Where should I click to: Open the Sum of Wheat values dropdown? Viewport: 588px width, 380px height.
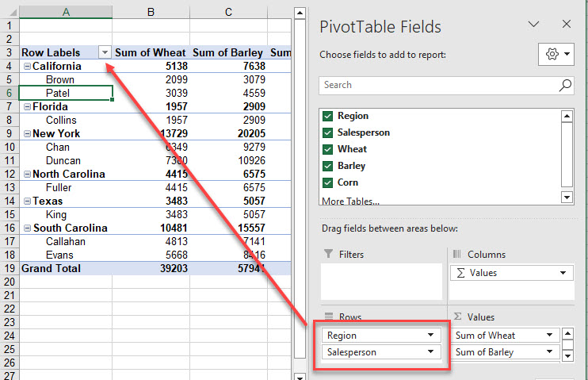pos(549,336)
